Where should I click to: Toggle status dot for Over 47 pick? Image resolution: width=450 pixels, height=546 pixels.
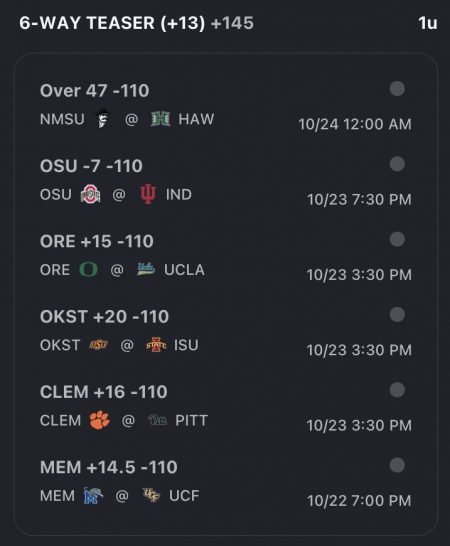pos(397,88)
